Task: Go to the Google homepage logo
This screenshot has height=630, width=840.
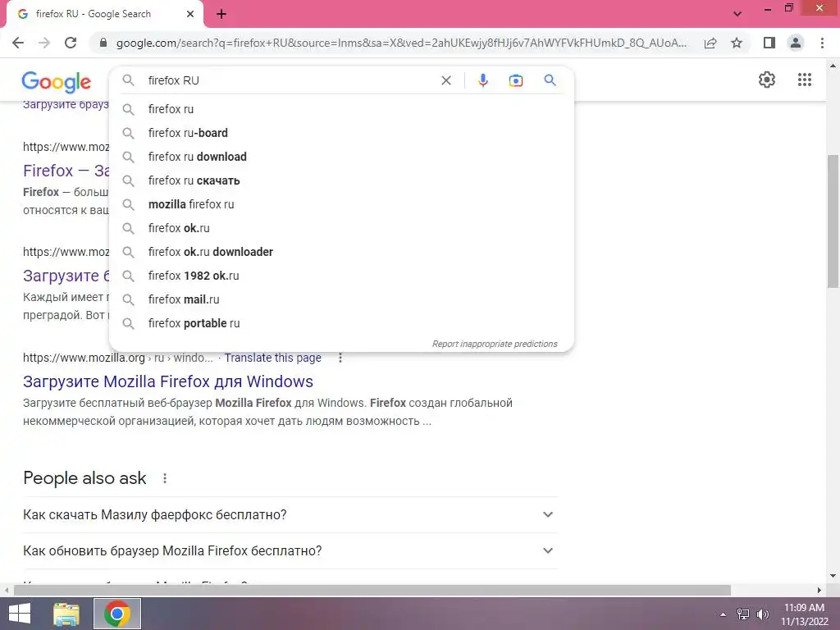Action: click(x=57, y=82)
